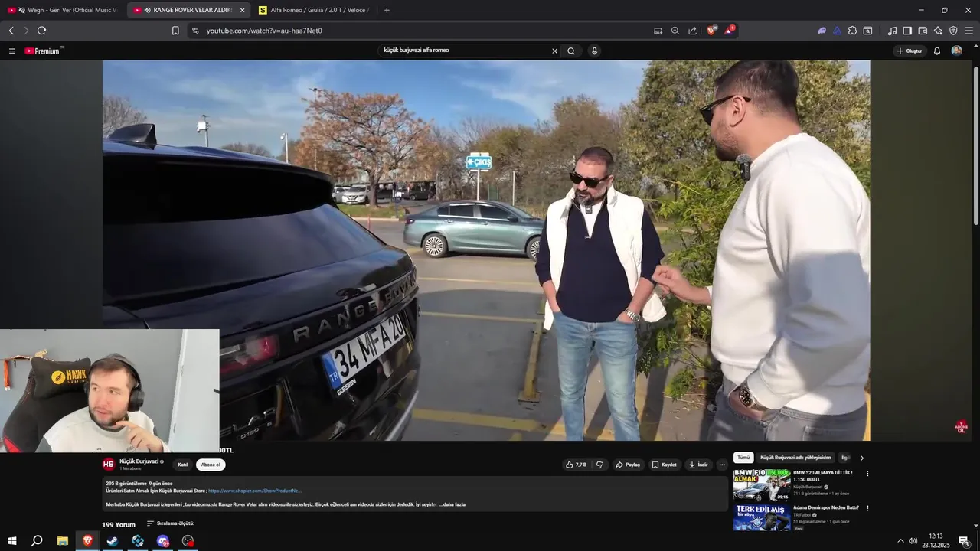Open the Oluştur create menu
This screenshot has width=980, height=551.
(x=910, y=51)
